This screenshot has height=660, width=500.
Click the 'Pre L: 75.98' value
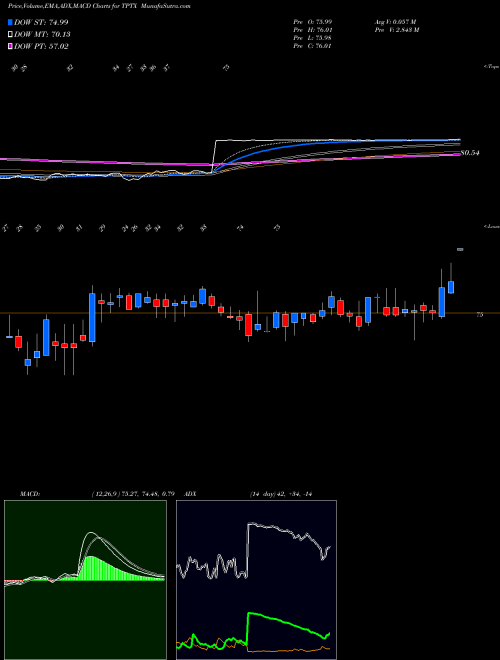tap(312, 38)
